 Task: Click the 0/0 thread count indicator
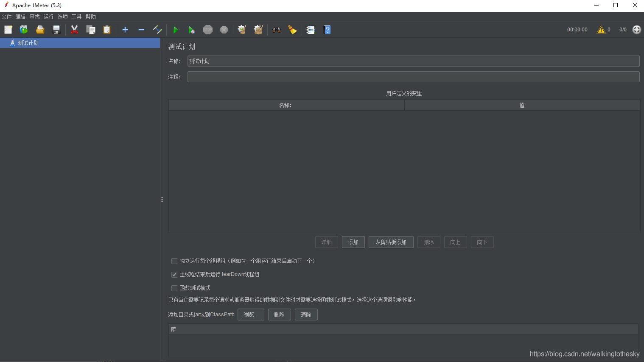pyautogui.click(x=623, y=30)
